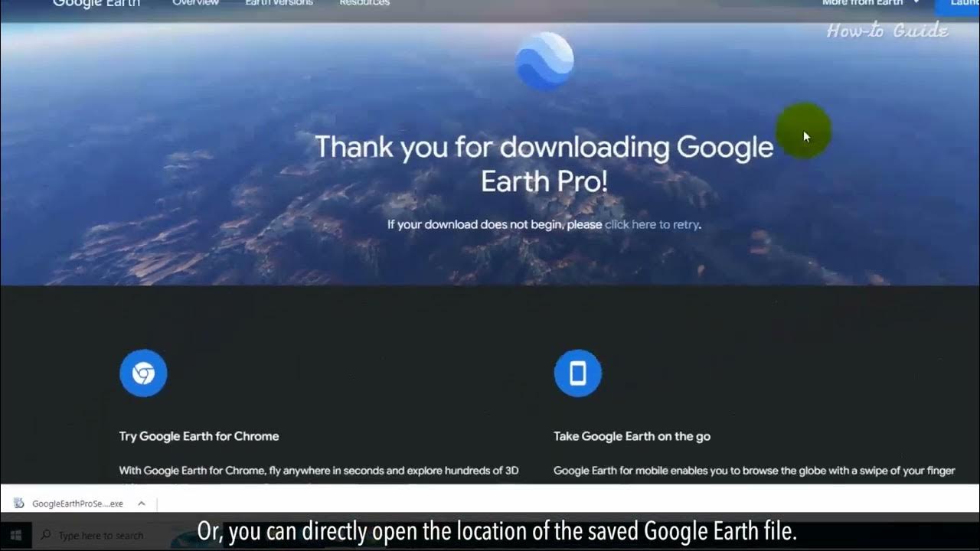Open the downloaded GoogleEarthProSe...exe file
Image resolution: width=980 pixels, height=551 pixels.
[77, 504]
